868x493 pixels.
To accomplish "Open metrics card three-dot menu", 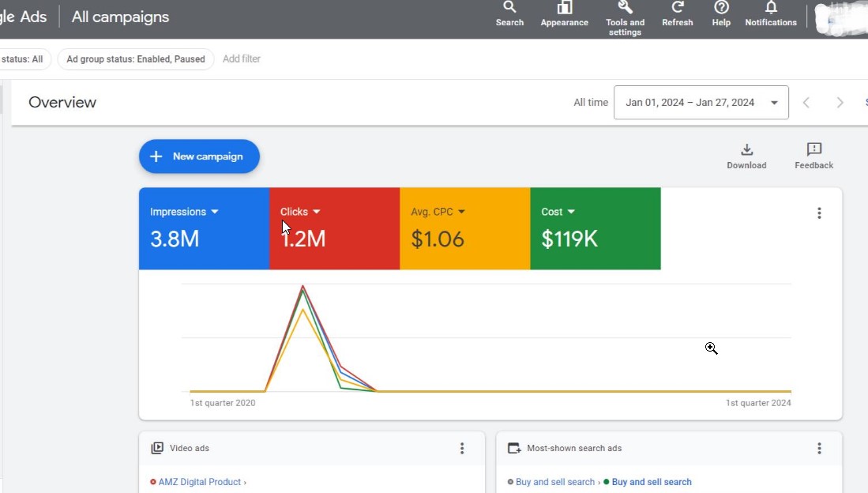I will 819,213.
